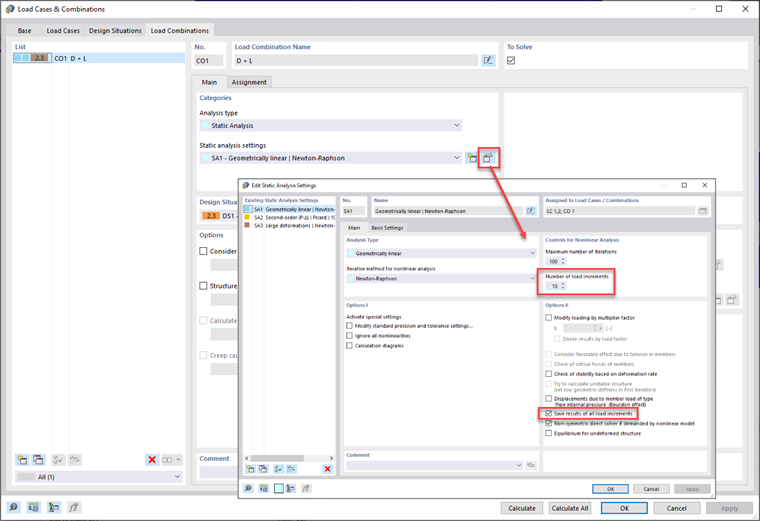The width and height of the screenshot is (760, 521).
Task: Enable Equilibrium for undeformed structure
Action: click(549, 433)
